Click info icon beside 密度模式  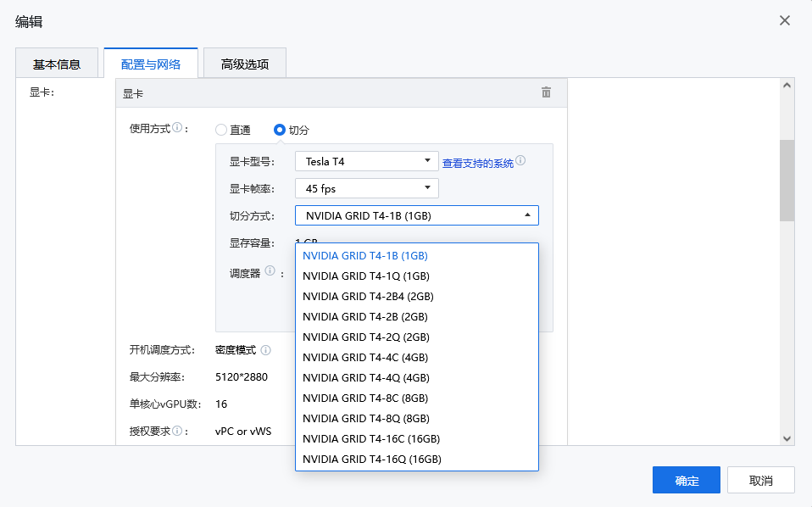(265, 350)
